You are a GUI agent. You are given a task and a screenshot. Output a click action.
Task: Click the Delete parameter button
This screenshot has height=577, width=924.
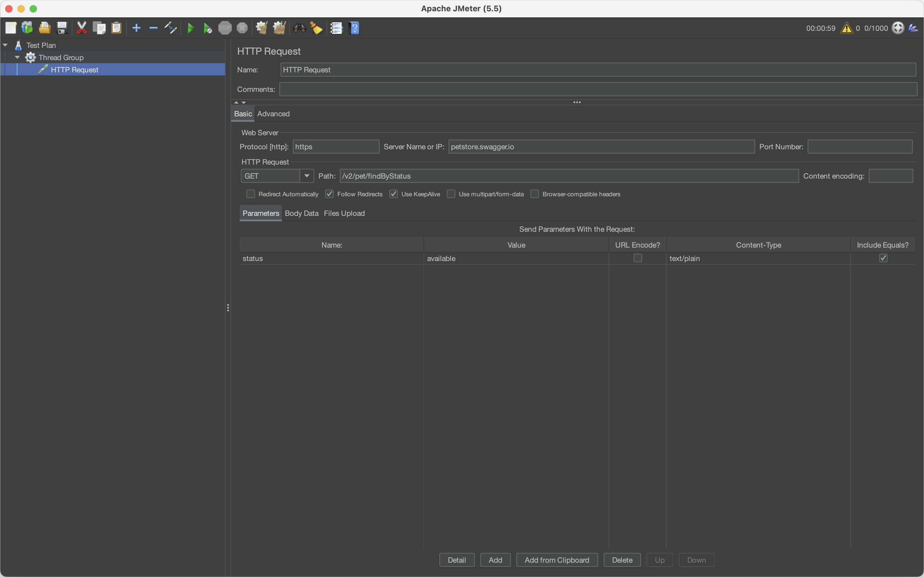622,560
